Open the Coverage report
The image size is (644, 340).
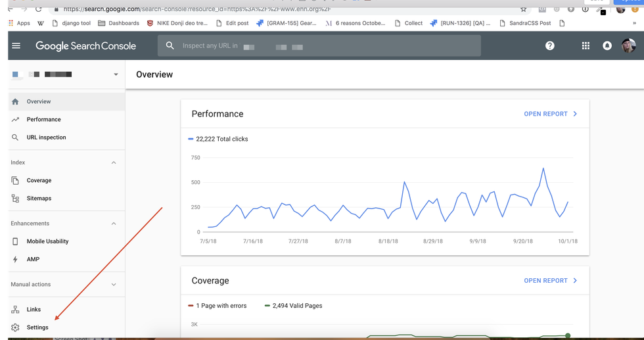550,281
